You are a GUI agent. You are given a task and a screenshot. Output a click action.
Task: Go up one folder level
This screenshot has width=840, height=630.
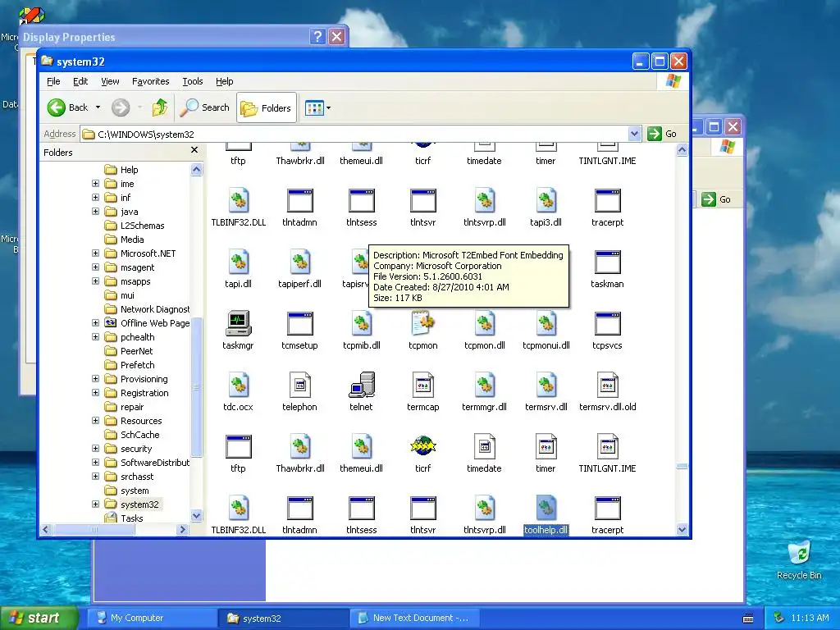pos(159,107)
